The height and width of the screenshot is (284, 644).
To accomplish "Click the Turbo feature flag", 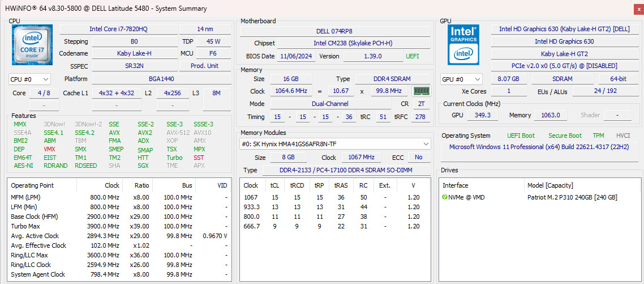I will 174,158.
